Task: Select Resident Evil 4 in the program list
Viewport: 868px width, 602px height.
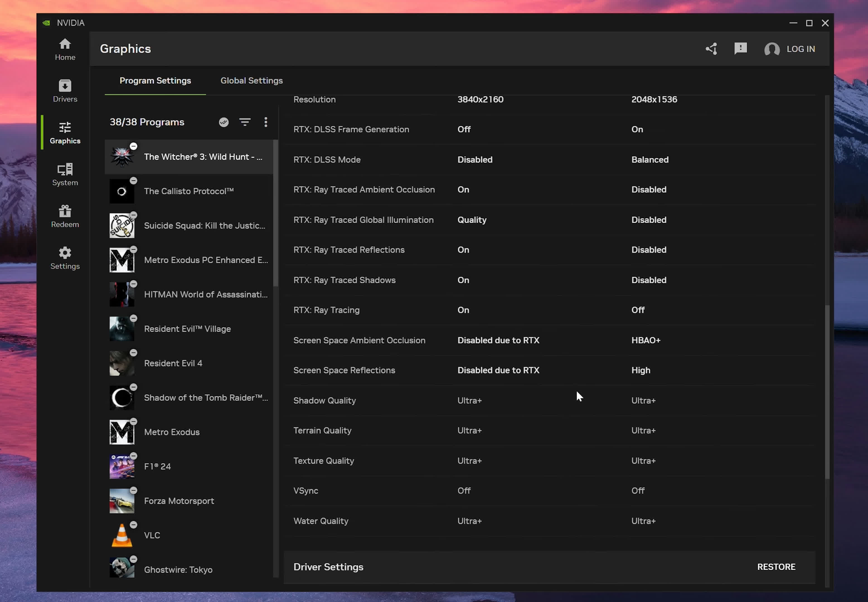Action: pyautogui.click(x=173, y=363)
